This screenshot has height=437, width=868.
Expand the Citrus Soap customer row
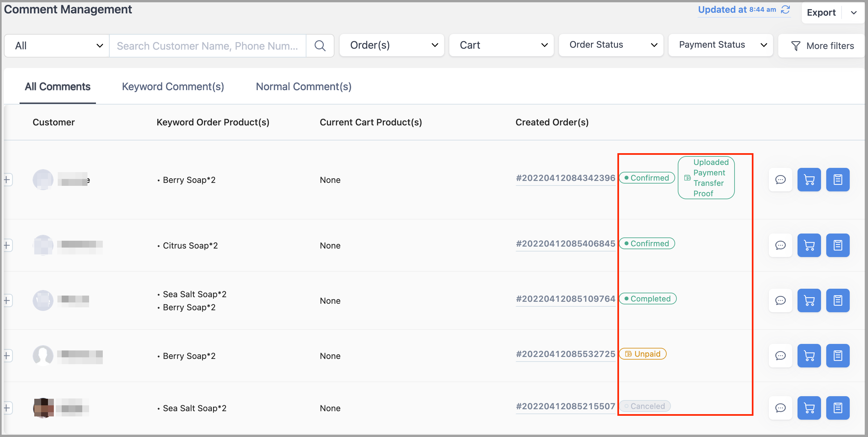click(8, 246)
